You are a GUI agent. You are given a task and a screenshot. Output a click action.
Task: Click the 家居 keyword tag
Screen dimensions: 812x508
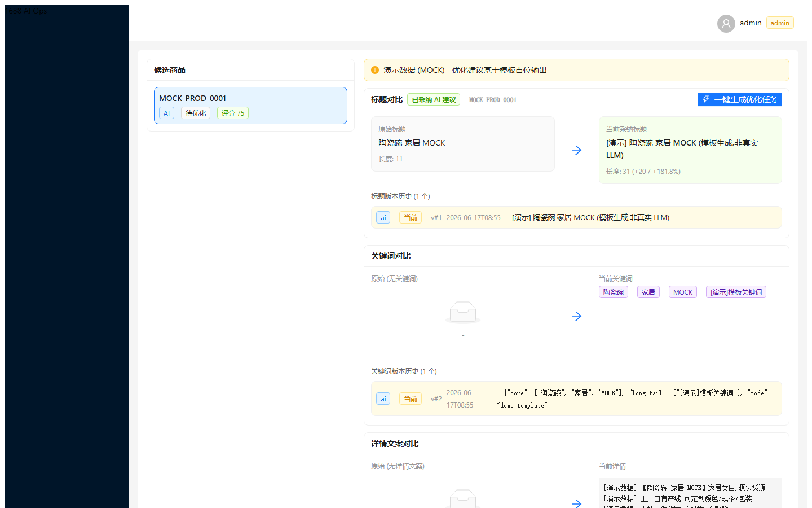click(648, 292)
